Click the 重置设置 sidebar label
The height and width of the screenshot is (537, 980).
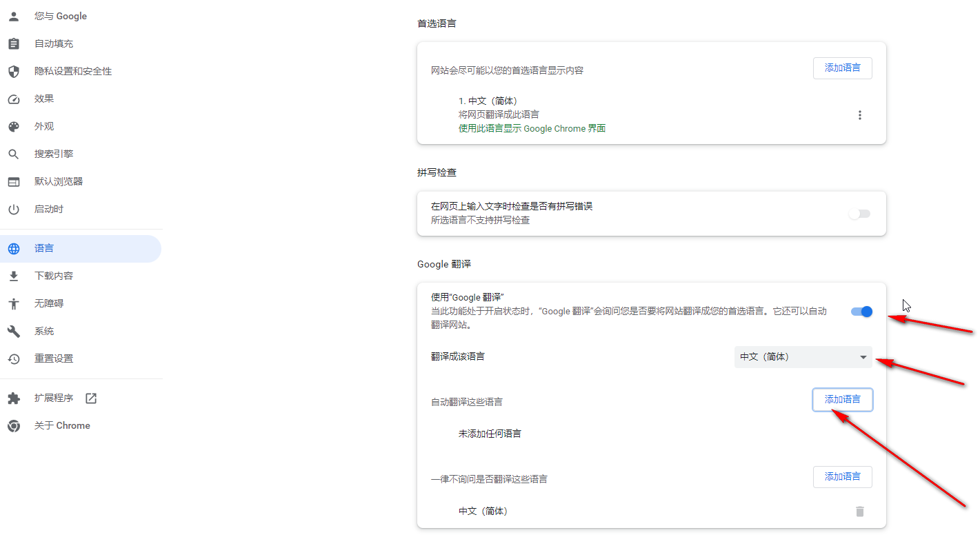54,358
